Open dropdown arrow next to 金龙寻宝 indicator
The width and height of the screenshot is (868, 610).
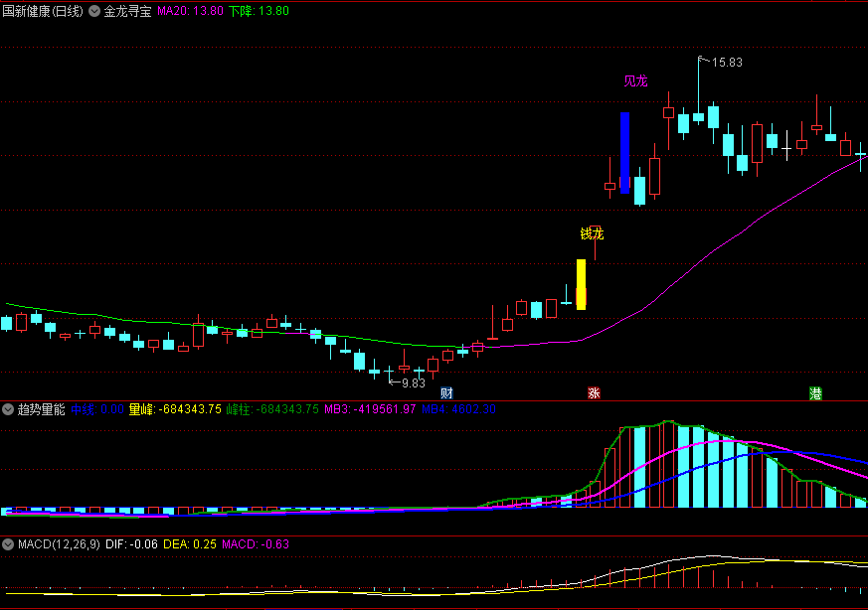pos(94,11)
